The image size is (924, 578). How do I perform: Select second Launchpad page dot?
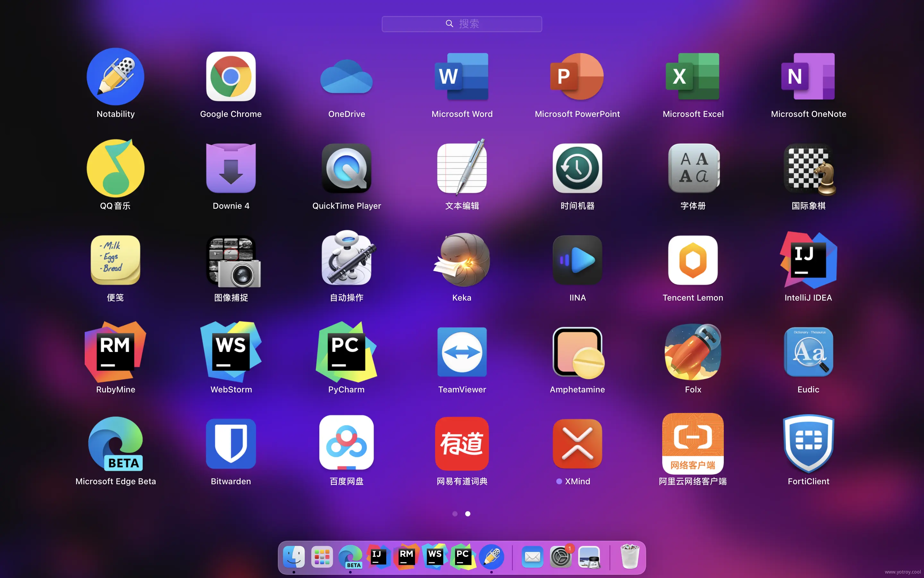[x=468, y=514]
